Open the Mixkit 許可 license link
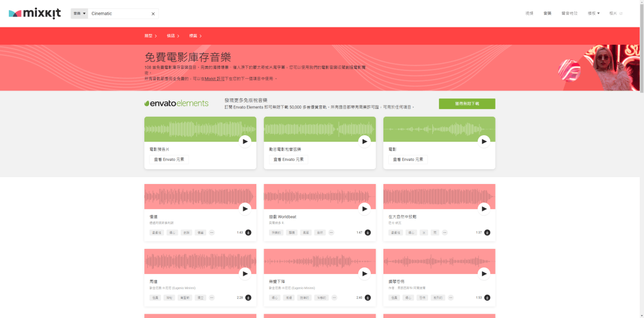 click(215, 79)
